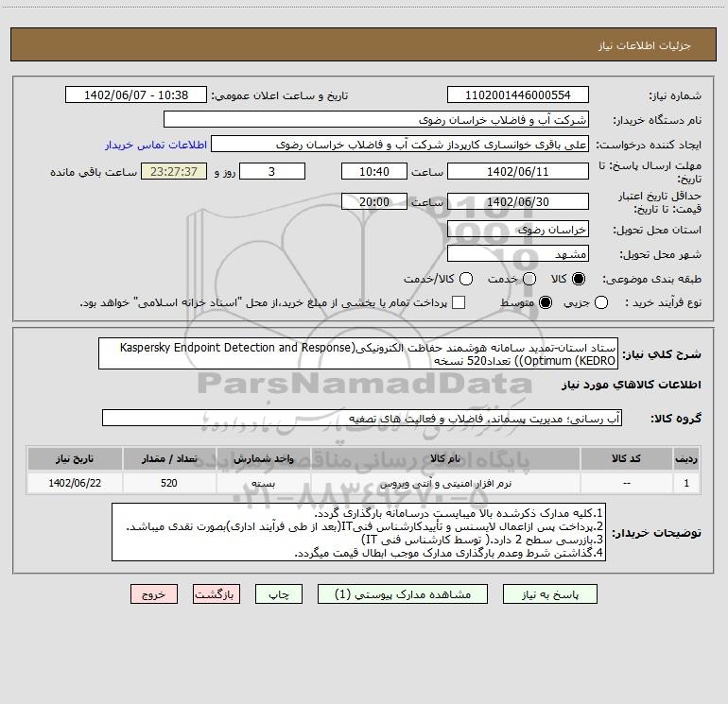Choose جزیی purchase process type
This screenshot has height=704, width=728.
point(601,302)
